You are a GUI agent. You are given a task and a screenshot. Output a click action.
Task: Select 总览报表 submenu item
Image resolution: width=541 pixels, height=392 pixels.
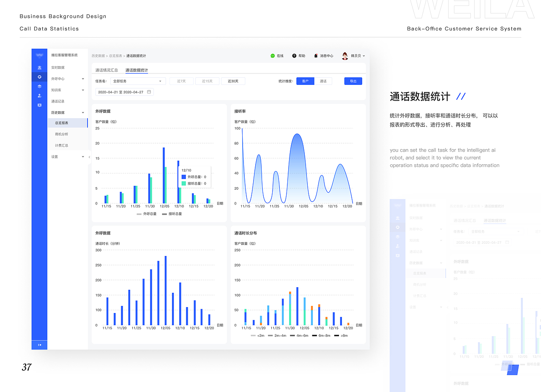[68, 123]
